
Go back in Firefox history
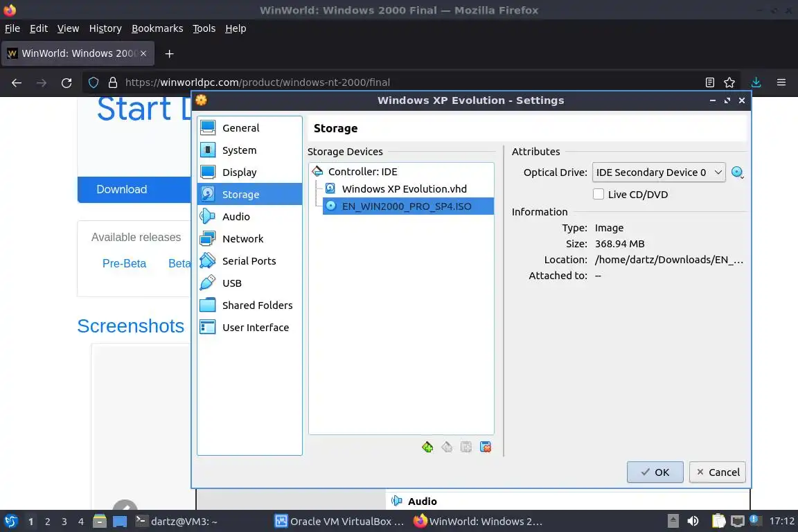(x=17, y=82)
